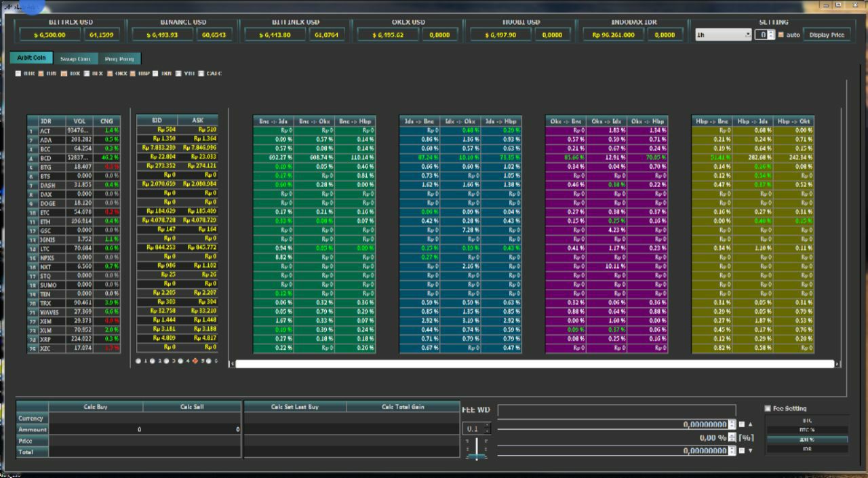Enable the Fee Setting checkbox
Viewport: 868px width, 478px height.
click(768, 408)
